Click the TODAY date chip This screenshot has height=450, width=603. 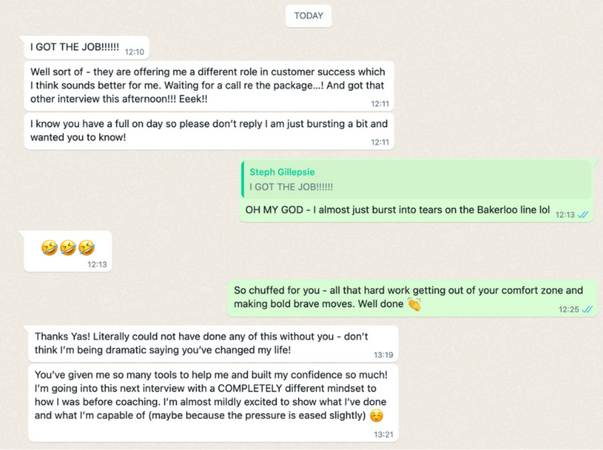coord(309,15)
